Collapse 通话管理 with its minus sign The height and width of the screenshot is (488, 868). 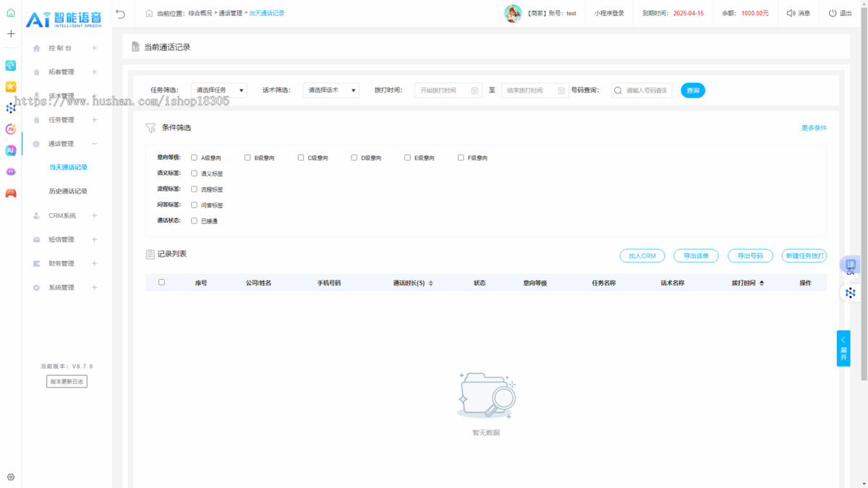tap(95, 144)
